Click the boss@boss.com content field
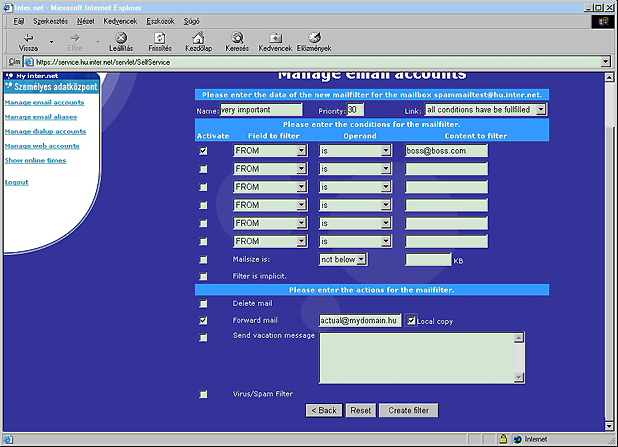Image resolution: width=618 pixels, height=447 pixels. pos(446,151)
